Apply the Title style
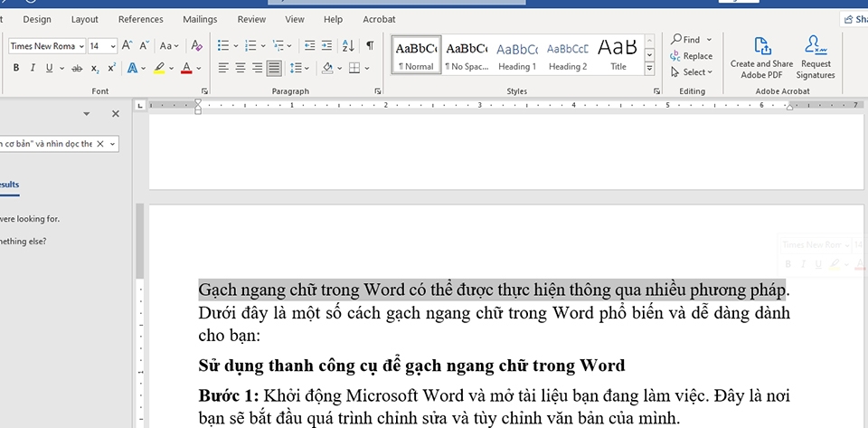Viewport: 868px width, 428px height. tap(618, 55)
